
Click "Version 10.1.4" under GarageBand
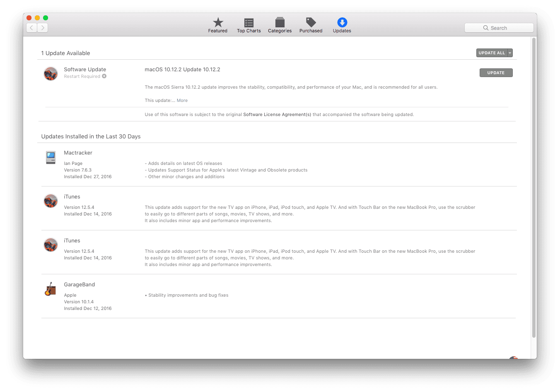point(79,302)
